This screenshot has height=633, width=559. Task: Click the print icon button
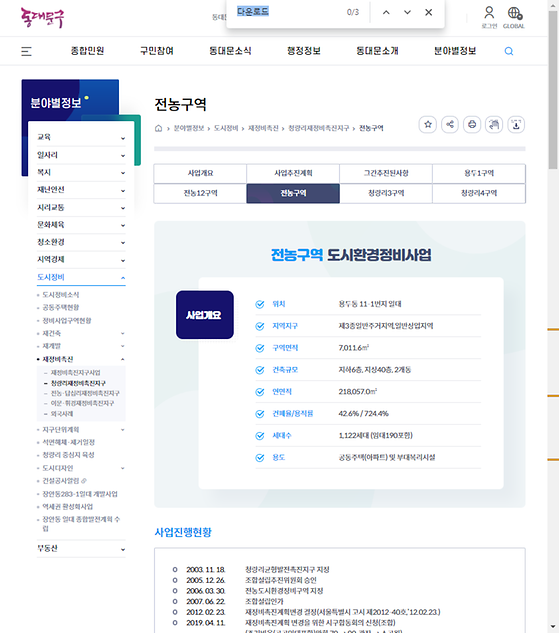[472, 124]
